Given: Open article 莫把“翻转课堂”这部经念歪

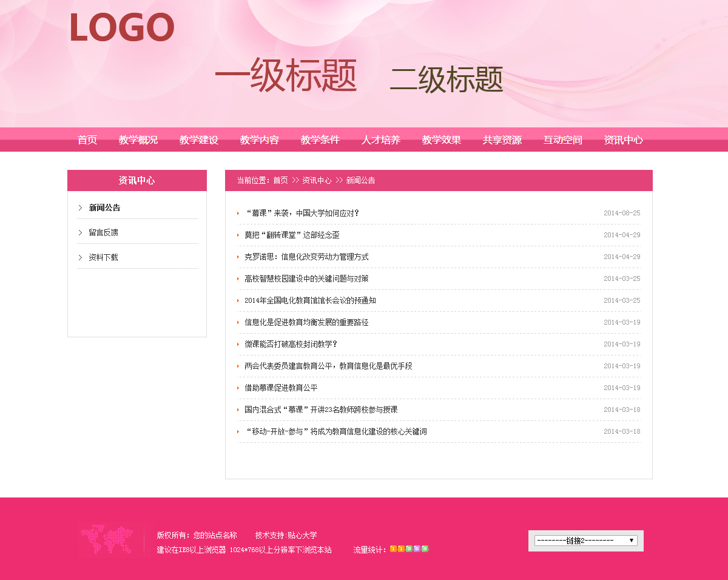Looking at the screenshot, I should pyautogui.click(x=292, y=235).
